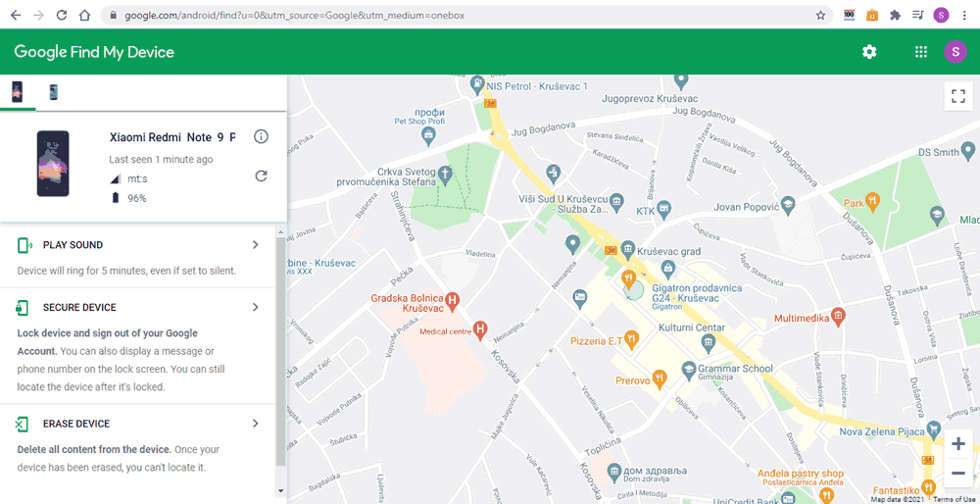This screenshot has height=504, width=980.
Task: Click the Jovan Popović school marker
Action: coord(788,203)
